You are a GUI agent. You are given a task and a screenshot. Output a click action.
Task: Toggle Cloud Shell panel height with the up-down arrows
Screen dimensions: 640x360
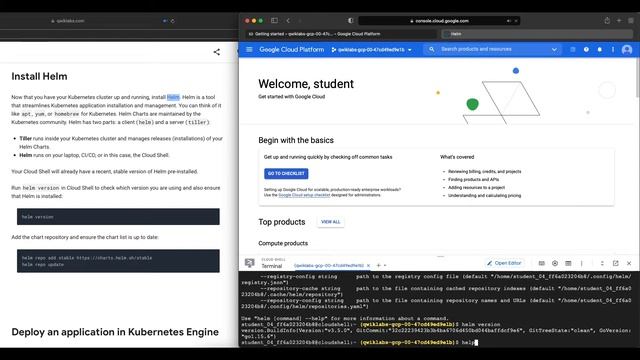point(602,263)
